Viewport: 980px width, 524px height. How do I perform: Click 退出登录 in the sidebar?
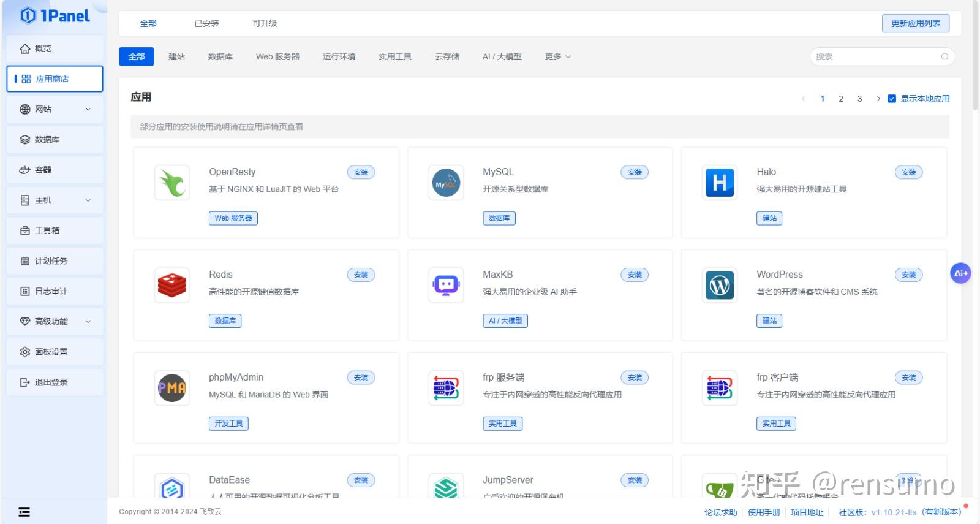coord(55,382)
